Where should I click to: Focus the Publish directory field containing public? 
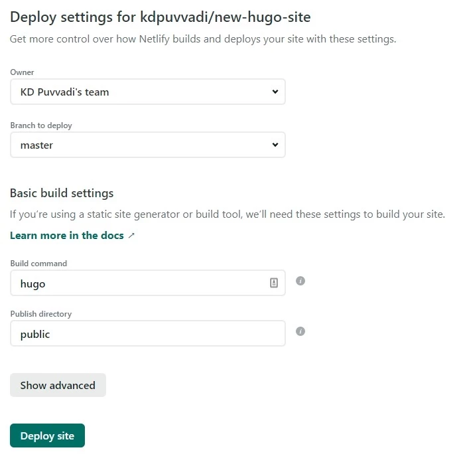click(147, 334)
